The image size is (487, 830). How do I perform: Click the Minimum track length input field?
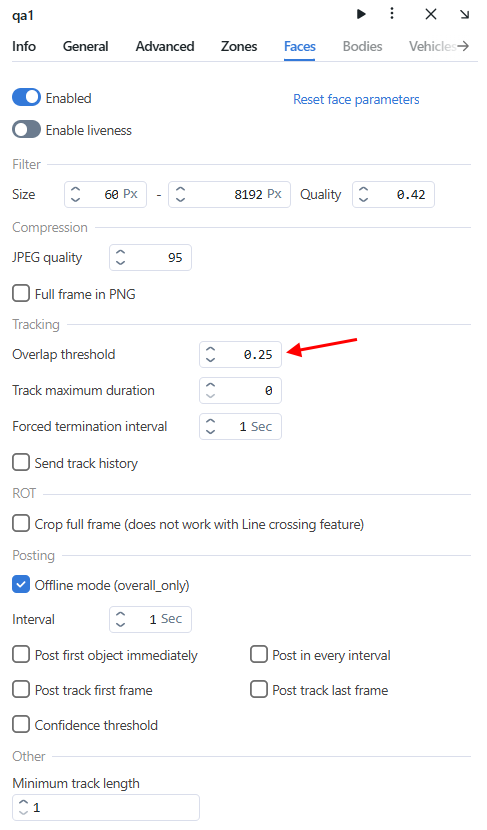click(x=106, y=807)
